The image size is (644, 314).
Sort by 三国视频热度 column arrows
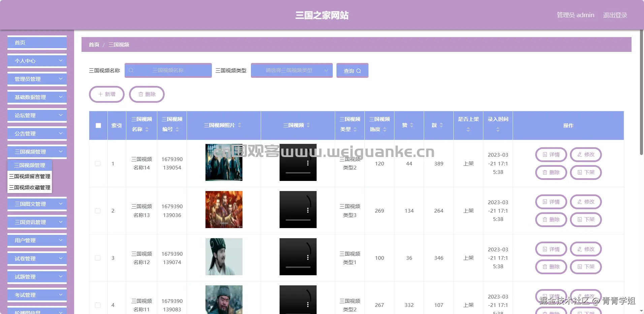[x=385, y=129]
